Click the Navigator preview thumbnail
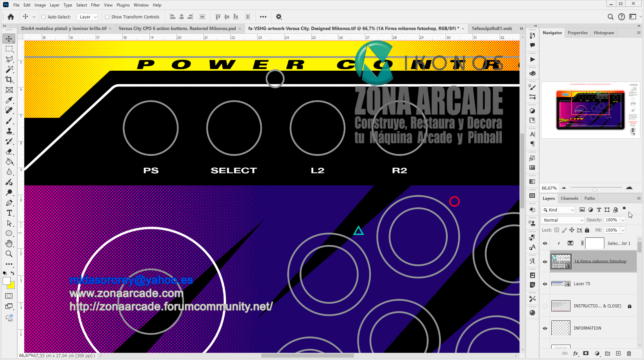The width and height of the screenshot is (644, 360). coord(590,110)
